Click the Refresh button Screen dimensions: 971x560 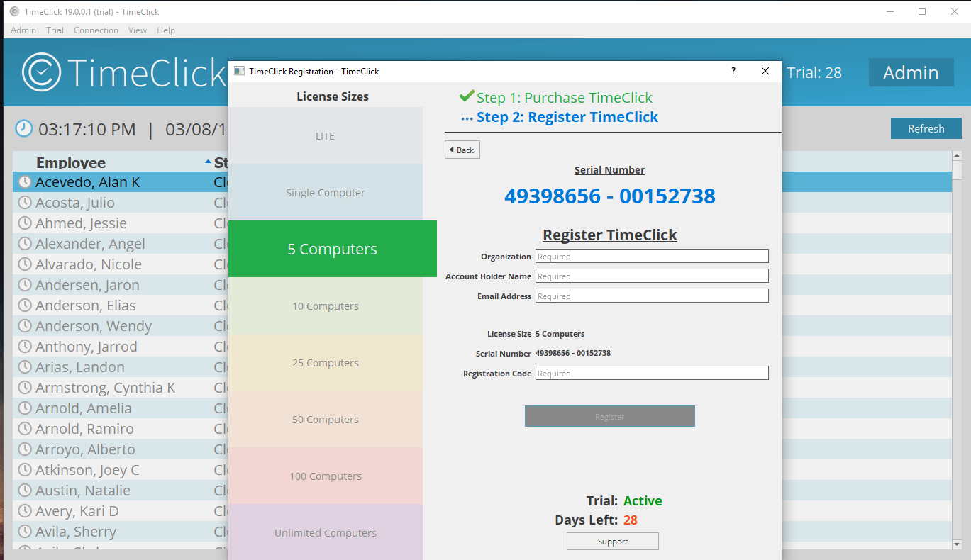pyautogui.click(x=926, y=128)
